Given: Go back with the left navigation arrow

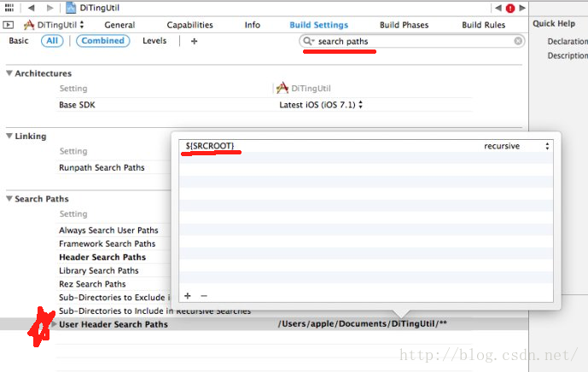Looking at the screenshot, I should pyautogui.click(x=31, y=8).
